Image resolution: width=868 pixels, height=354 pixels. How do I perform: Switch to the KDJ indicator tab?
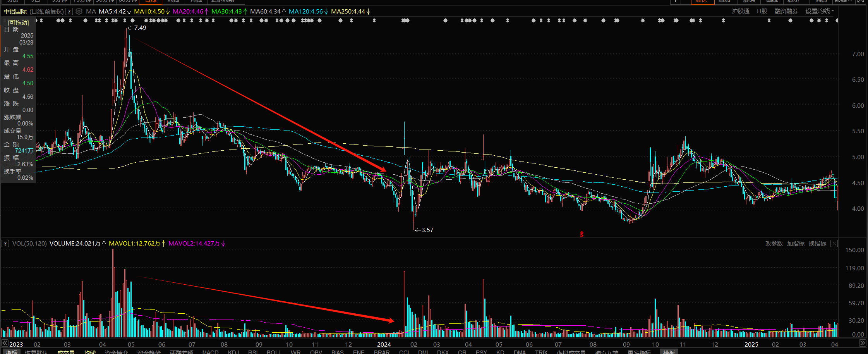pos(233,352)
